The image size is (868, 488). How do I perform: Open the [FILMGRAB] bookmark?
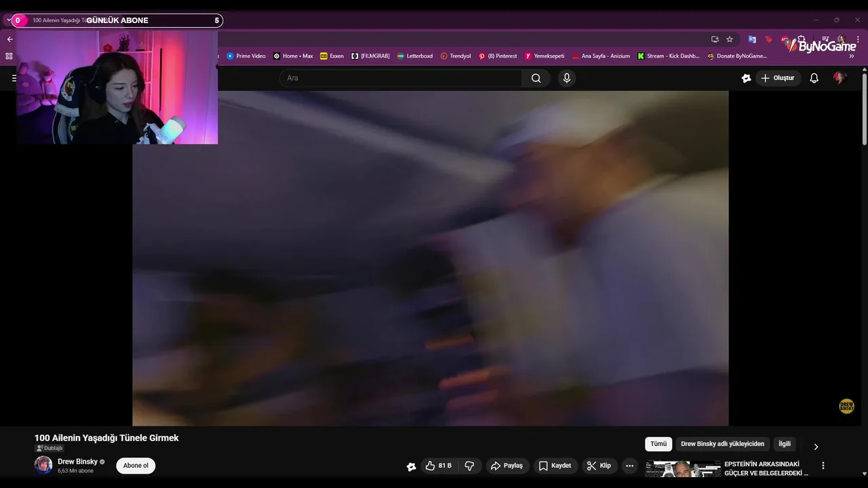coord(370,56)
